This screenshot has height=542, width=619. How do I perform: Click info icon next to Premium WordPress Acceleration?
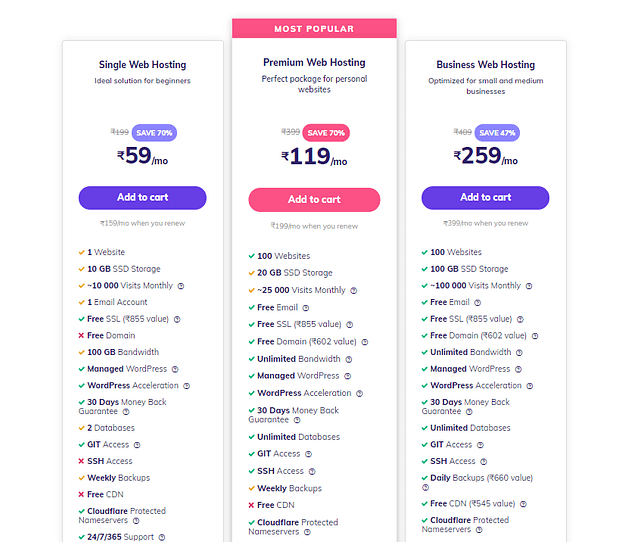[x=359, y=394]
